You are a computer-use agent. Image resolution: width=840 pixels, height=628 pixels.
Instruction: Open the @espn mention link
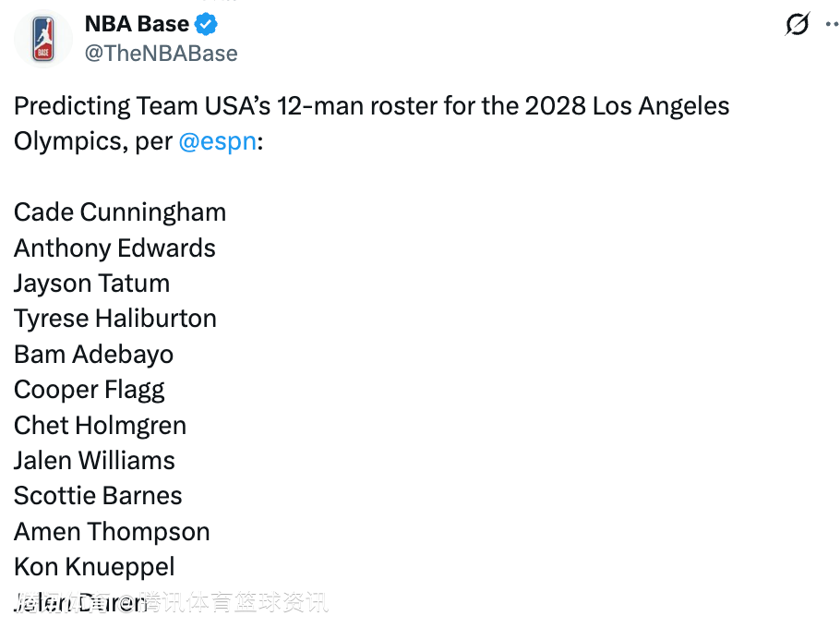[217, 142]
